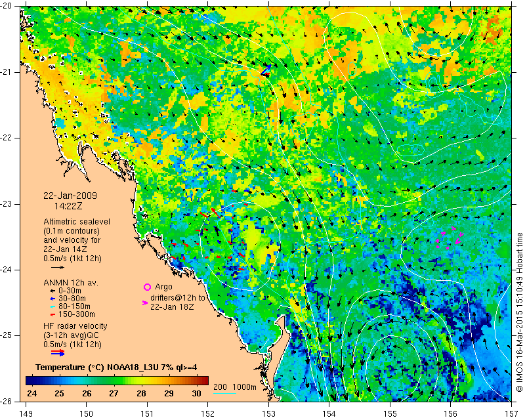Click the 27 value on temperature scale
Screen dimensions: 525x420
coord(114,393)
